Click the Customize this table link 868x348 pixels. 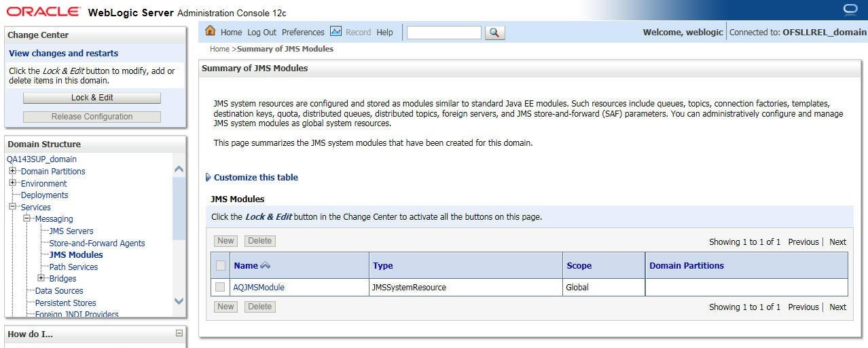(256, 177)
